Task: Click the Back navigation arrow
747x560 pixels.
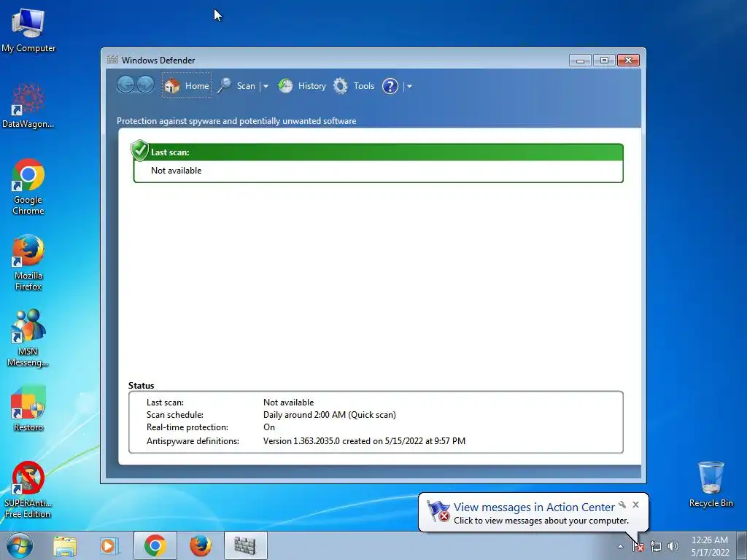Action: tap(125, 85)
